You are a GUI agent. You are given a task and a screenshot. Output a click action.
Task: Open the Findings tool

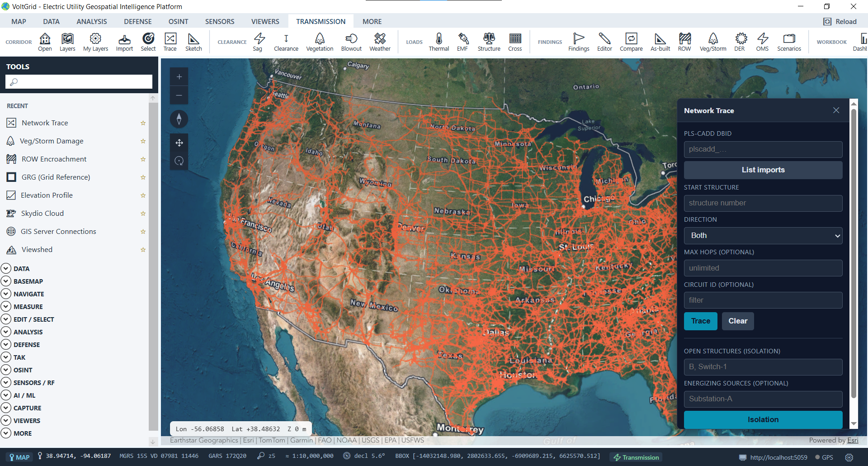[x=579, y=42]
